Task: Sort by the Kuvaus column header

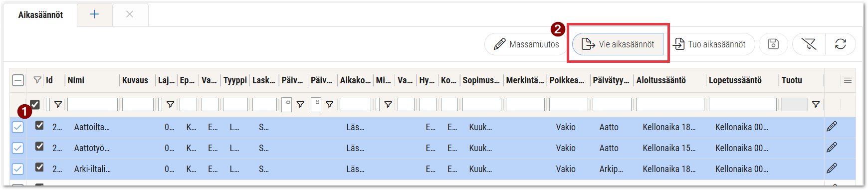Action: (135, 80)
